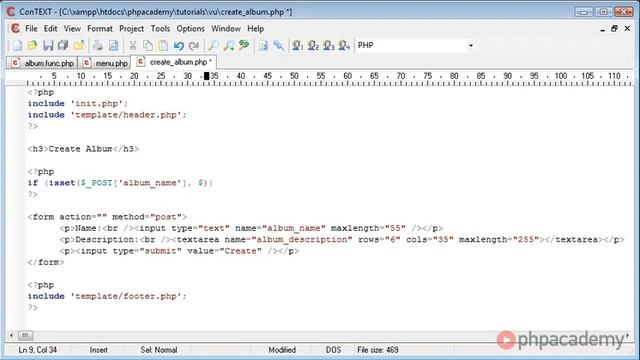This screenshot has height=360, width=640.
Task: Click horizontal scrollbar right arrow
Action: click(628, 336)
